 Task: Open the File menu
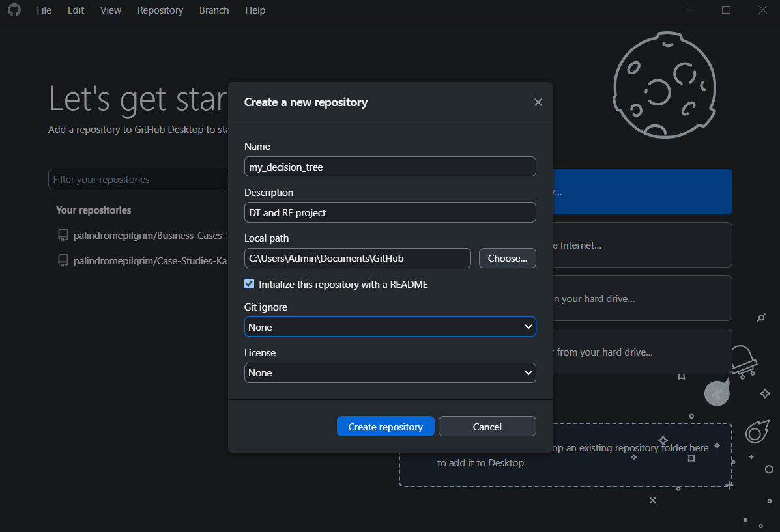pyautogui.click(x=44, y=10)
